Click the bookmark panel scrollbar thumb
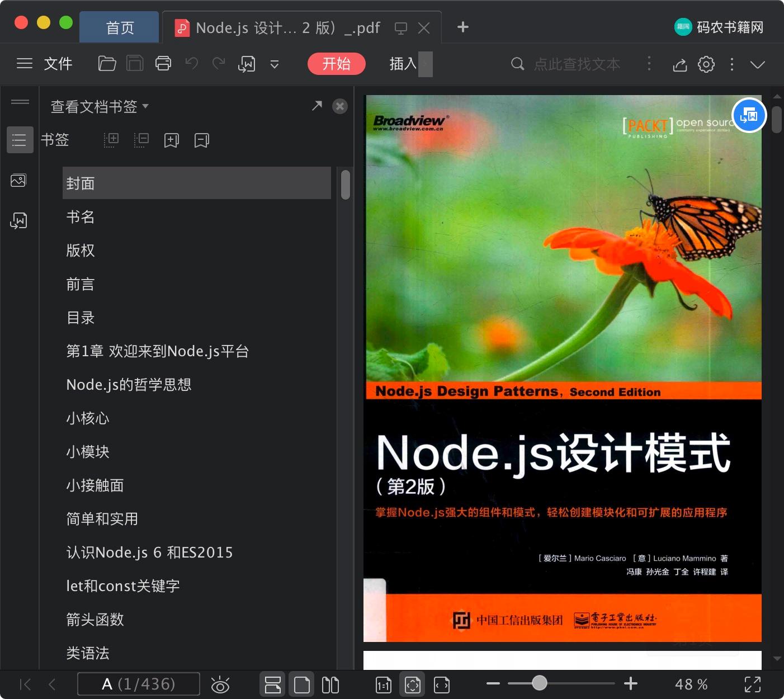 (346, 185)
